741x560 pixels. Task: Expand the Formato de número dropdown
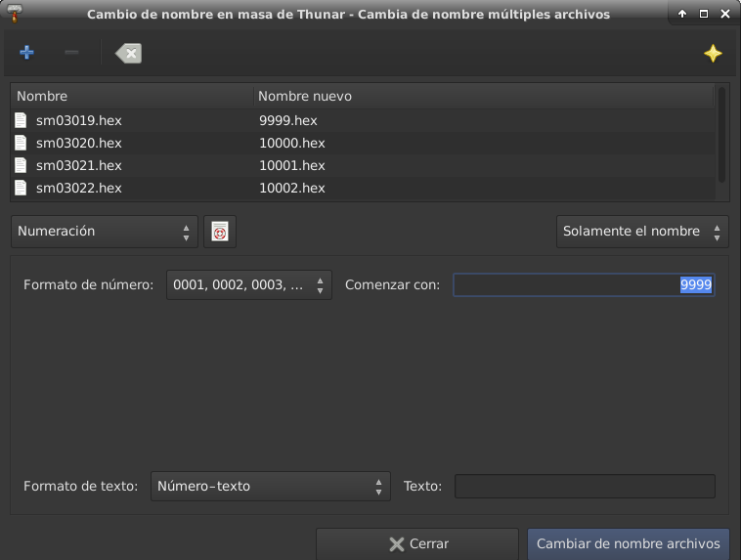pos(249,285)
